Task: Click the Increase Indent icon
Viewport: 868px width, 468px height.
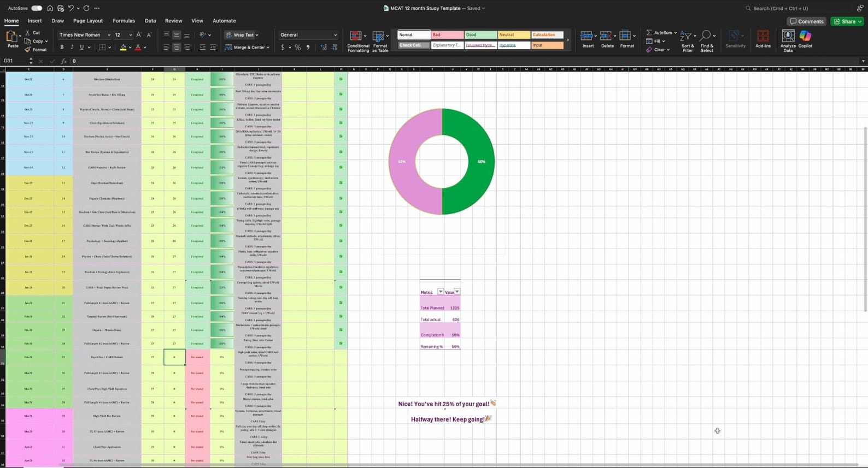Action: click(213, 48)
